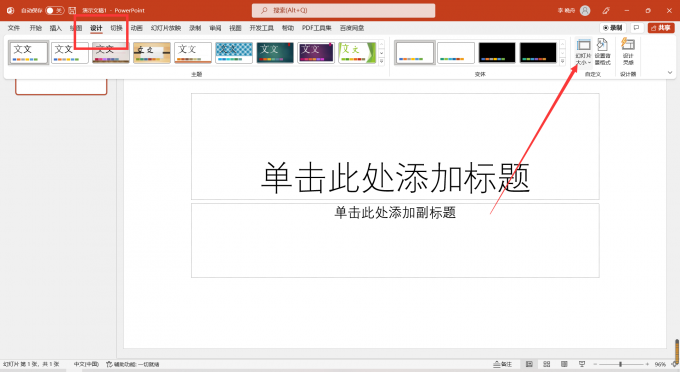
Task: Select the dark purple theme thumbnail
Action: (316, 52)
